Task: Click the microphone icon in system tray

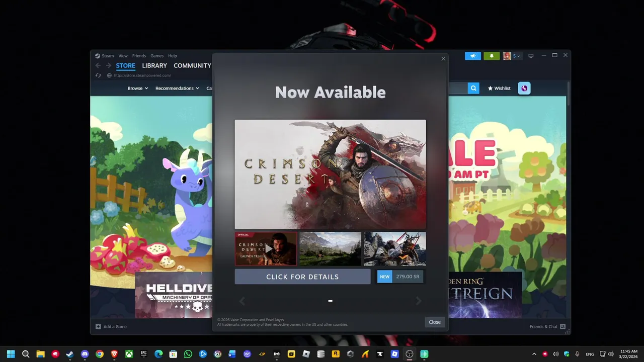Action: [577, 354]
